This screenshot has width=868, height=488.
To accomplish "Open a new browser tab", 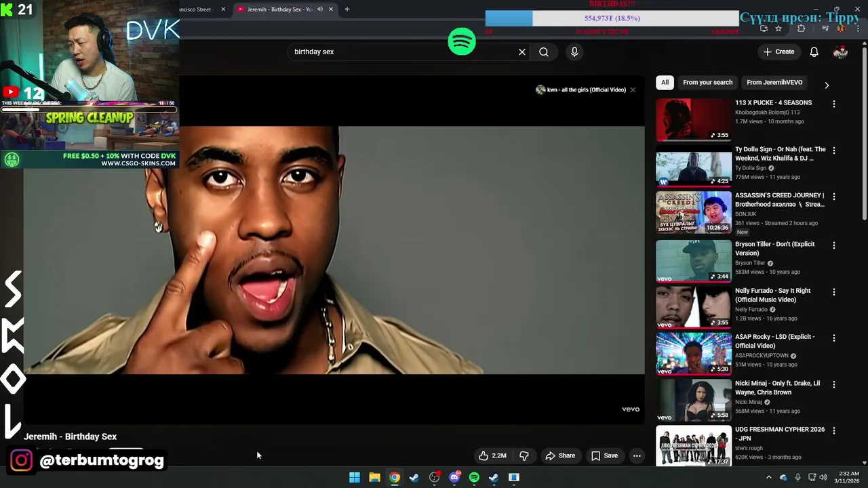I will coord(347,9).
